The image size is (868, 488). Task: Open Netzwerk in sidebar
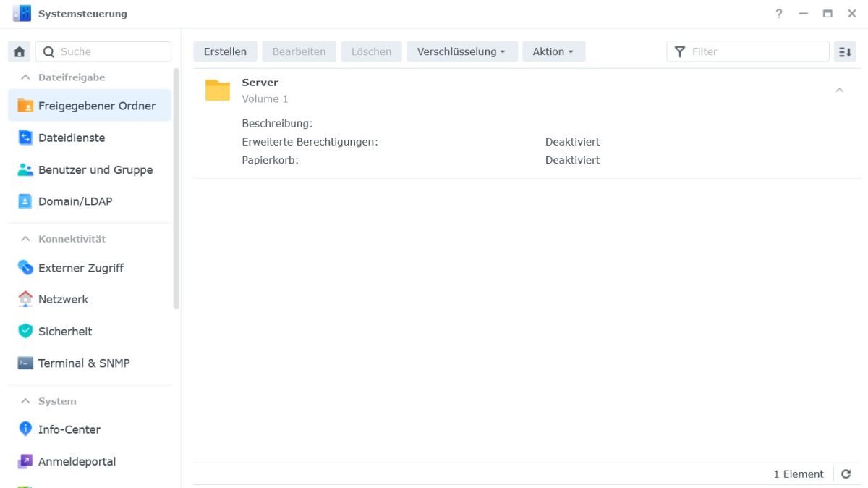pyautogui.click(x=90, y=299)
